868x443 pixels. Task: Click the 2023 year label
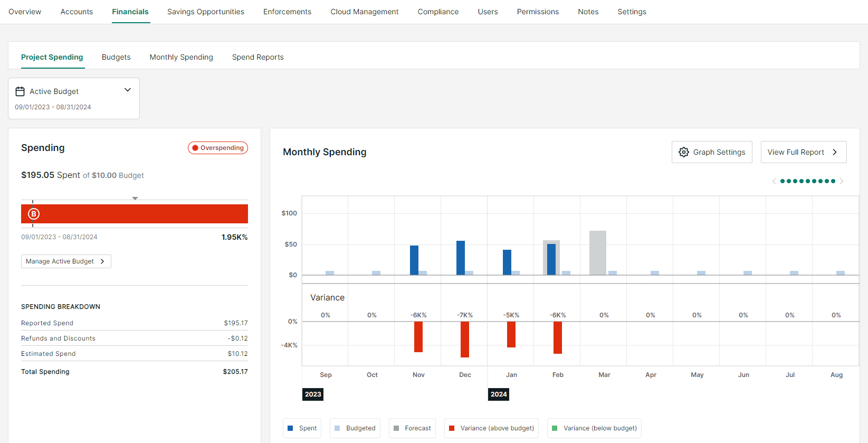(x=313, y=394)
